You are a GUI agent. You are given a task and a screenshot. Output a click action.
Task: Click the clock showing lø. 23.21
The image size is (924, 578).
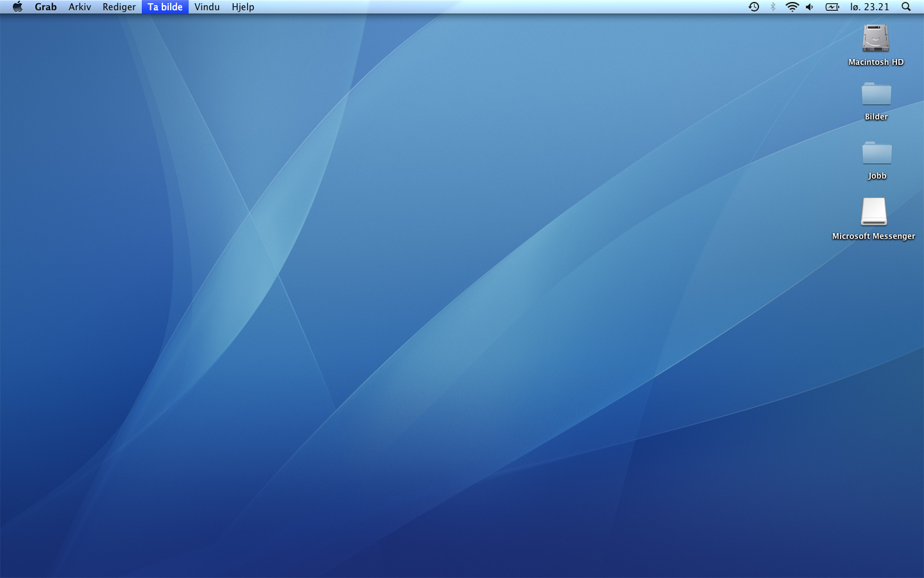point(869,7)
